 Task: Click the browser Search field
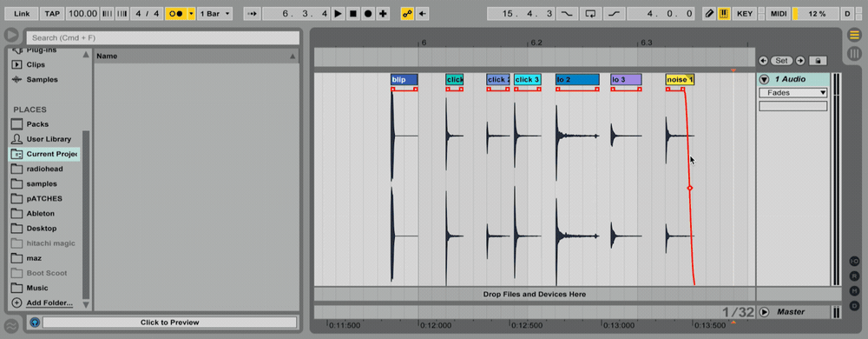(x=163, y=37)
